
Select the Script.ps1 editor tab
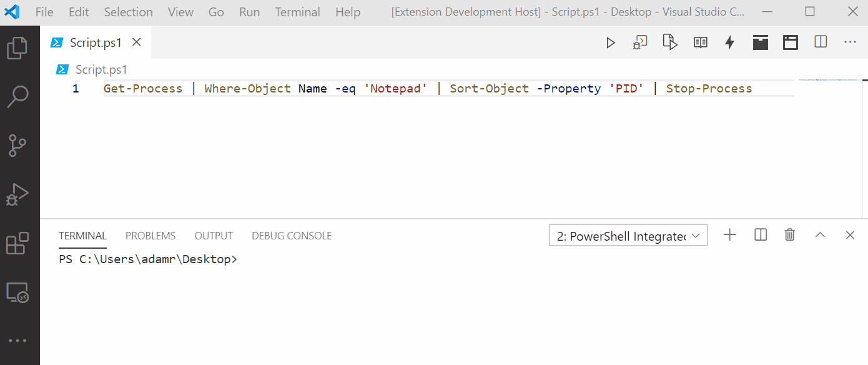[x=96, y=42]
